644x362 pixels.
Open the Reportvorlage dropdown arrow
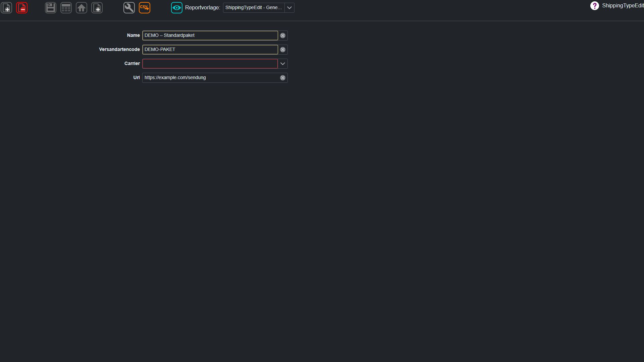pos(289,8)
